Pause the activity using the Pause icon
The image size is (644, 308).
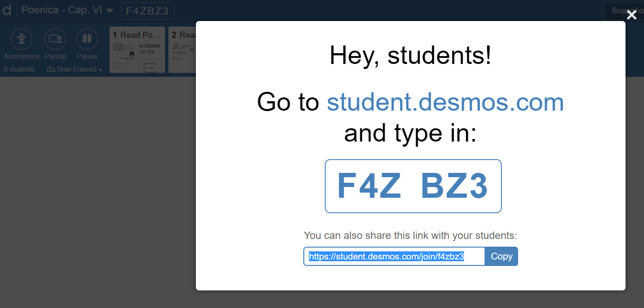87,39
